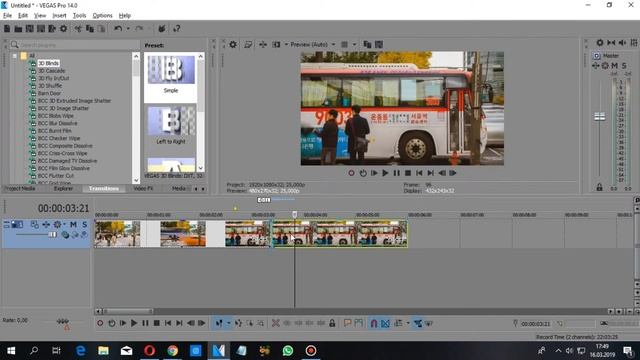The height and width of the screenshot is (360, 640).
Task: Click the Master bus FX gear icon
Action: (605, 65)
